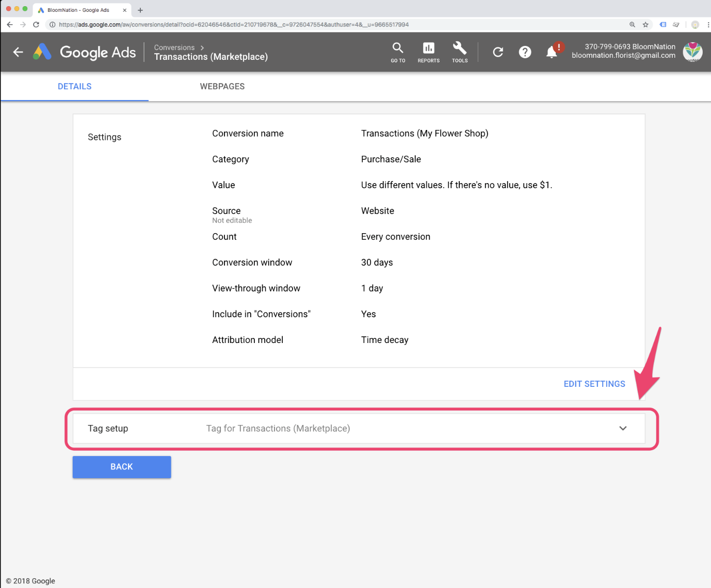Expand the Tag setup chevron
This screenshot has width=711, height=588.
point(623,428)
